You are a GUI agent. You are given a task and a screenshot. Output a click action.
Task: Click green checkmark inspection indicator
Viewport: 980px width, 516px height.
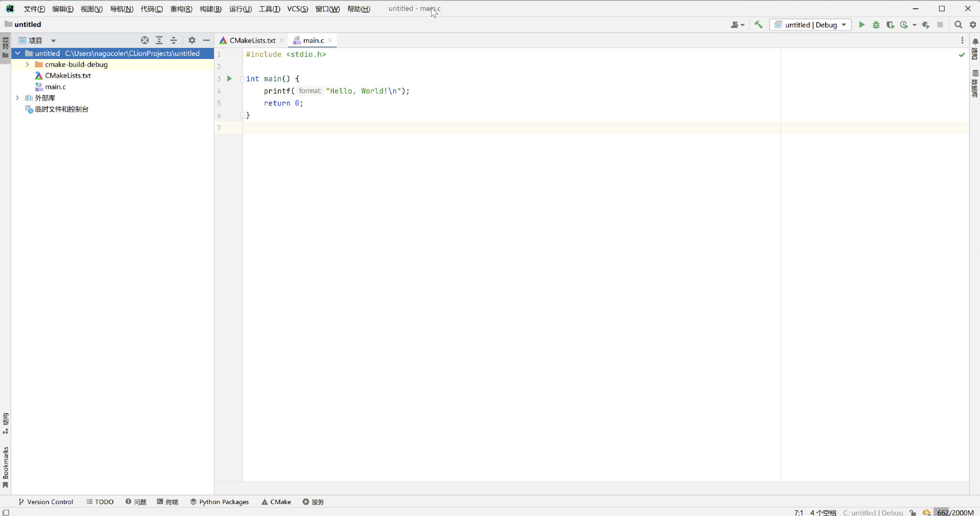point(961,54)
